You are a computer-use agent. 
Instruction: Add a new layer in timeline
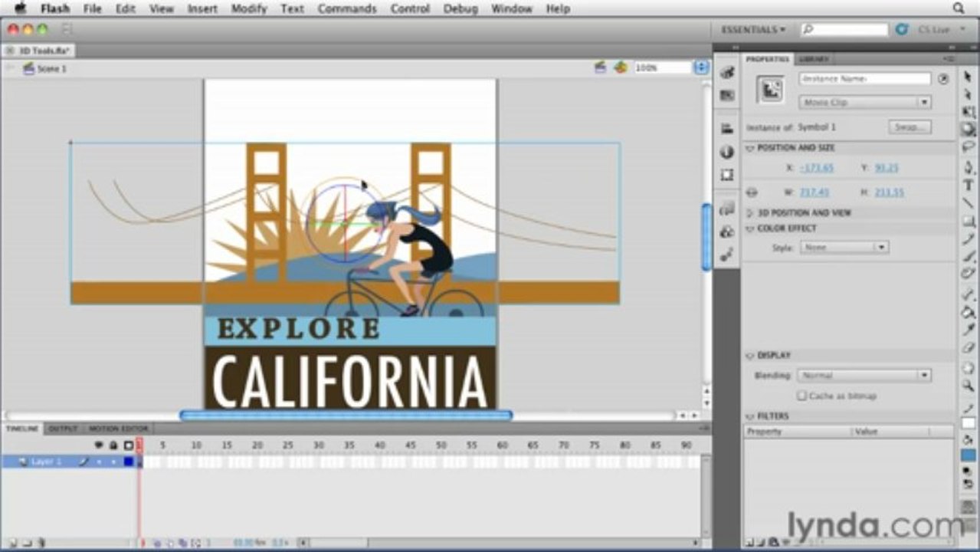12,543
